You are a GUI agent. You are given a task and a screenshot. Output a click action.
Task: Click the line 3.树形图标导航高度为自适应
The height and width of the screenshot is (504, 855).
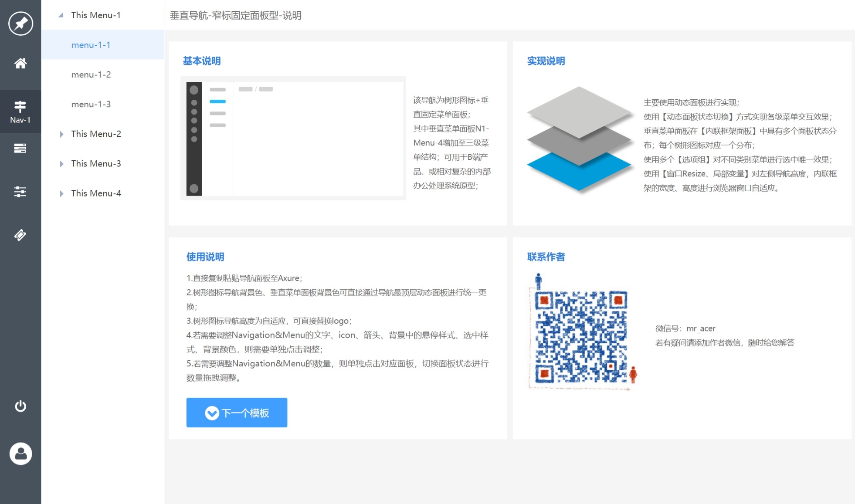tap(237, 321)
